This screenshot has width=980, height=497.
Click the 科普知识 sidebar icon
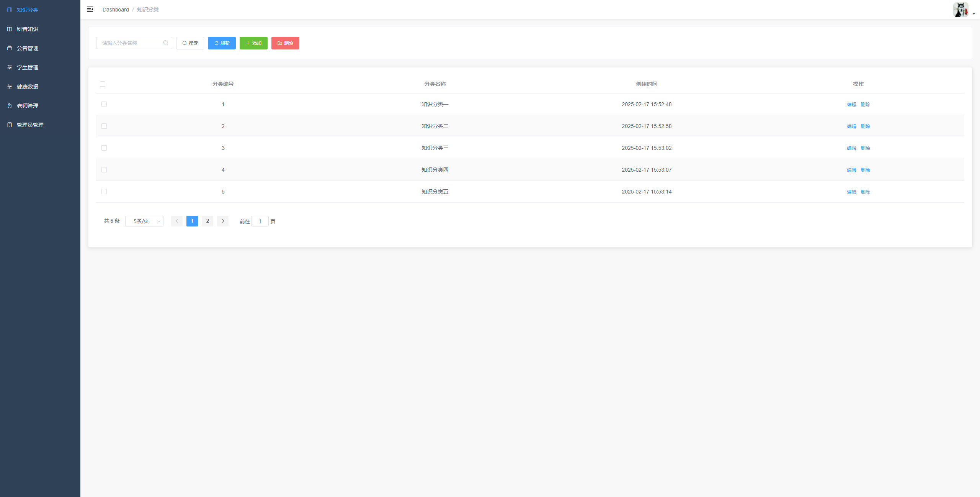click(10, 29)
